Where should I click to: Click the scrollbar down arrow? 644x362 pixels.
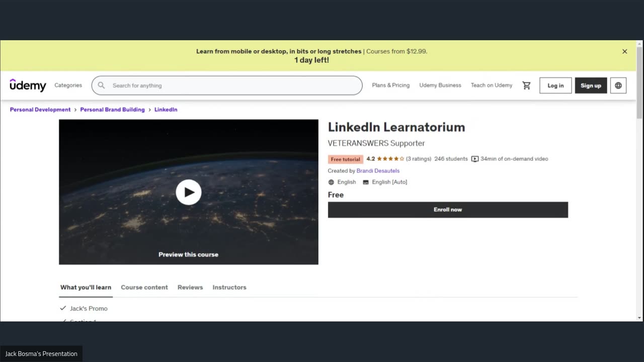pyautogui.click(x=639, y=318)
